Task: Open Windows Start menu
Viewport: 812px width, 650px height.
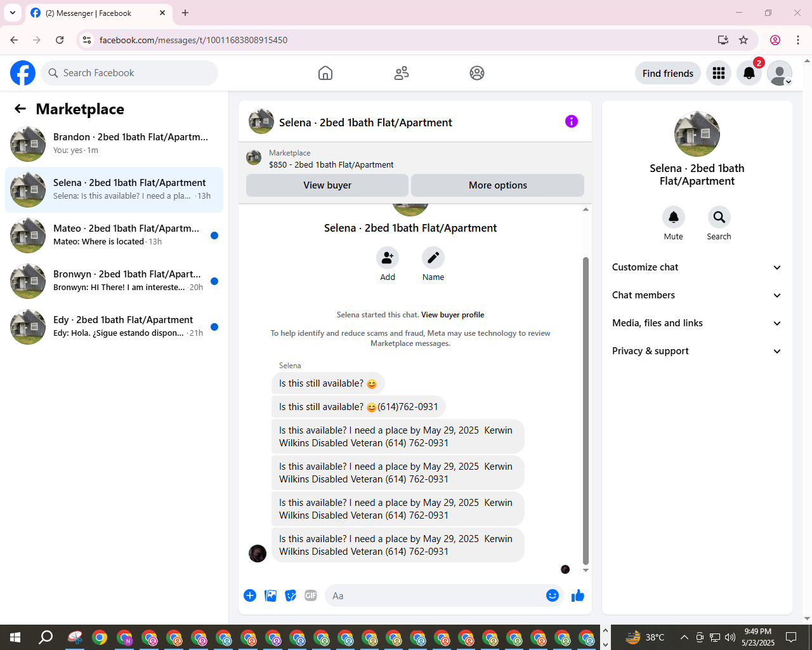Action: [15, 637]
